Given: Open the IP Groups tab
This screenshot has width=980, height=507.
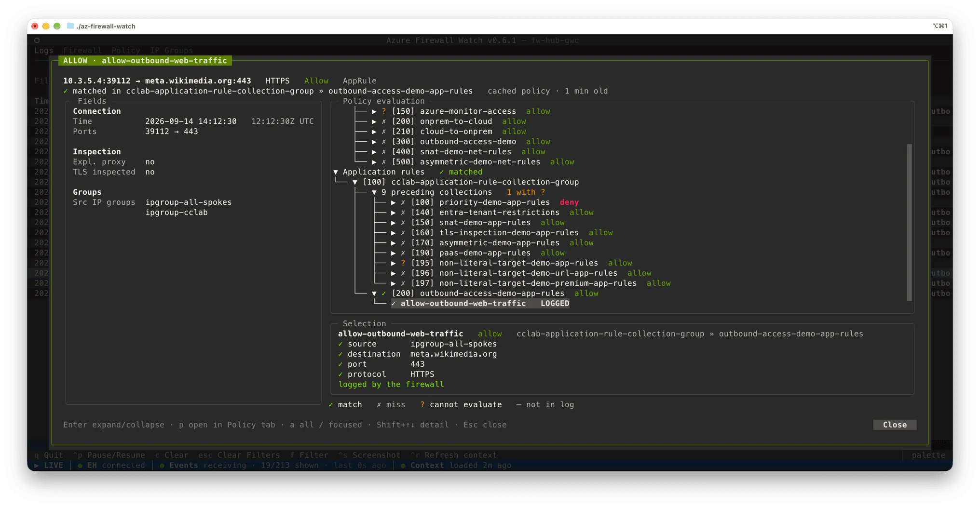Looking at the screenshot, I should pyautogui.click(x=172, y=50).
